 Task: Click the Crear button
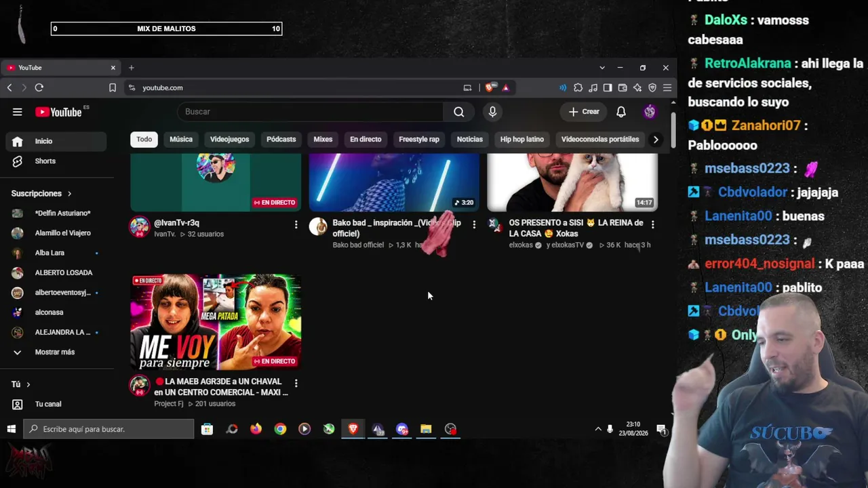coord(584,112)
